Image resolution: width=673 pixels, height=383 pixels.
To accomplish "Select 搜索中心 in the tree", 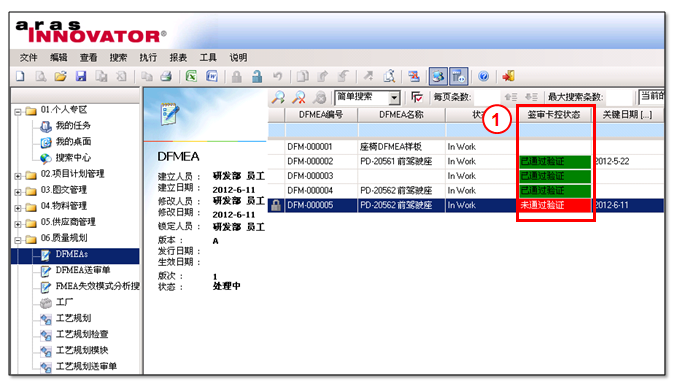I will click(73, 158).
